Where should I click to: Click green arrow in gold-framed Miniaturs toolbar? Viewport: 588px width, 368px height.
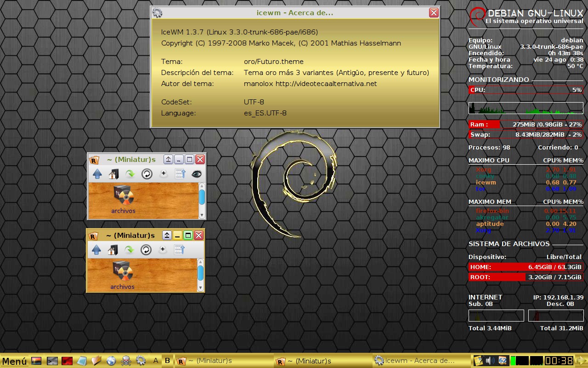[129, 250]
